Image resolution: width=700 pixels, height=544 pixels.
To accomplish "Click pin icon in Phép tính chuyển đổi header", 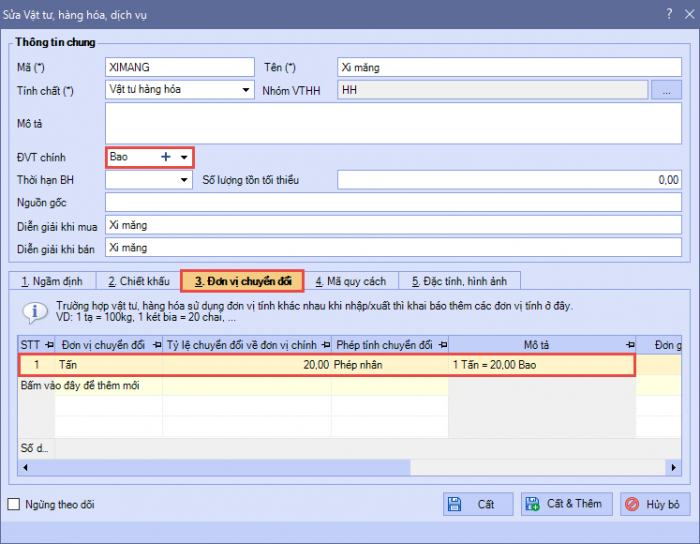I will pos(439,345).
